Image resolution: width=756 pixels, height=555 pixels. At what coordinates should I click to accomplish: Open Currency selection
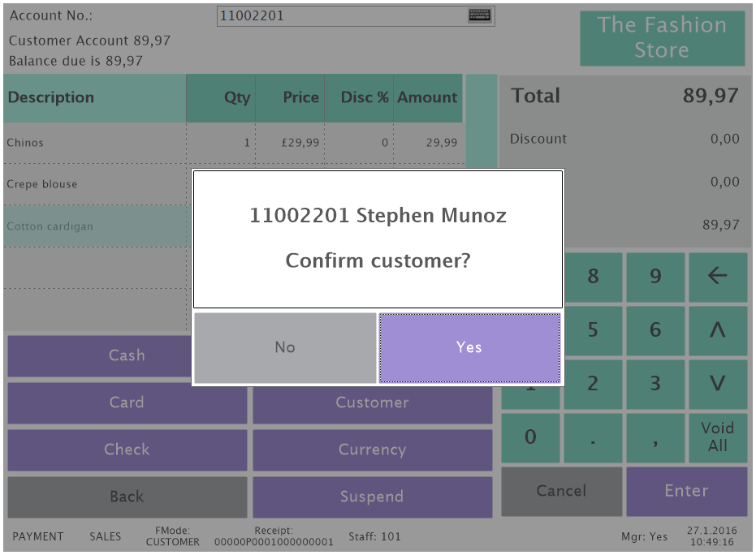(372, 450)
